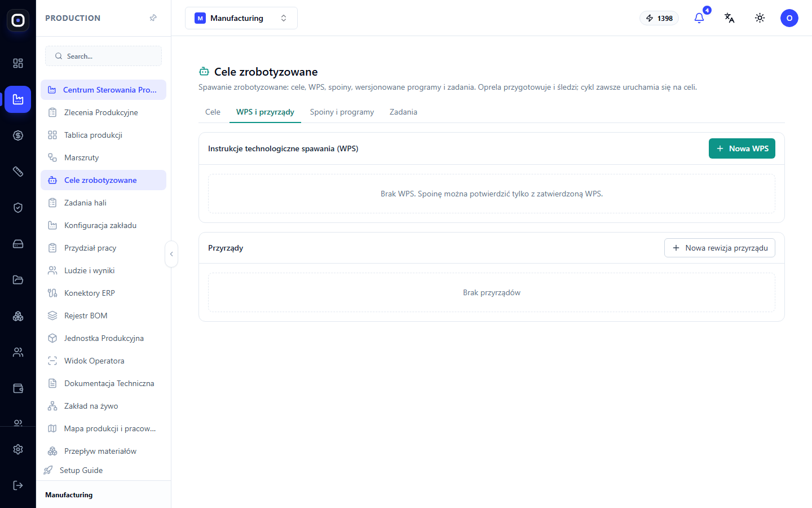Open Zadania hali item
Viewport: 812px width, 508px height.
pos(103,203)
